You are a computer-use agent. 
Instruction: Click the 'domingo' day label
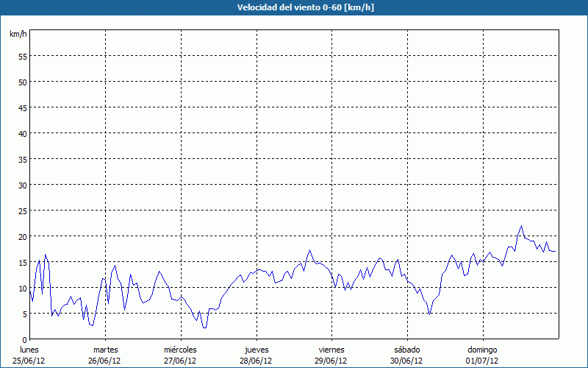(x=482, y=350)
